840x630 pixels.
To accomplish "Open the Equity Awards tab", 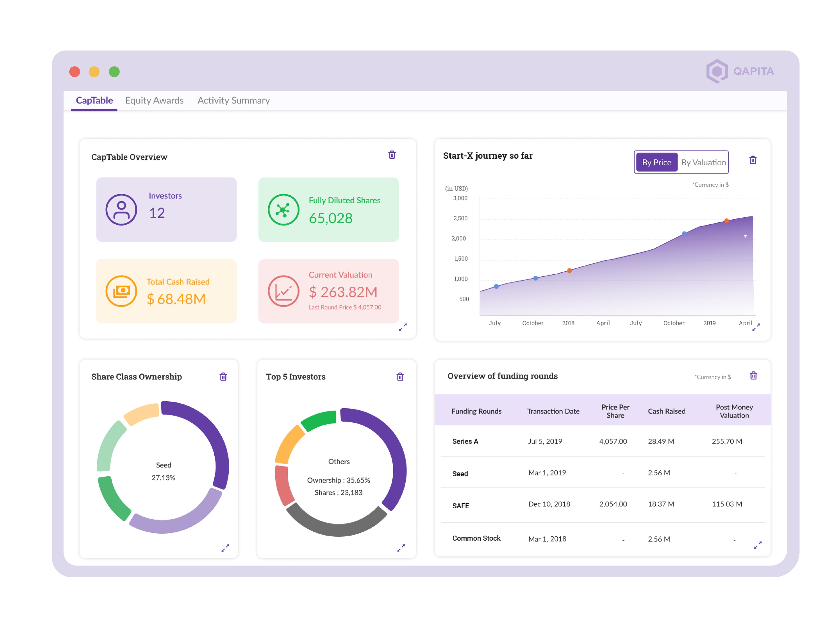I will pyautogui.click(x=154, y=100).
